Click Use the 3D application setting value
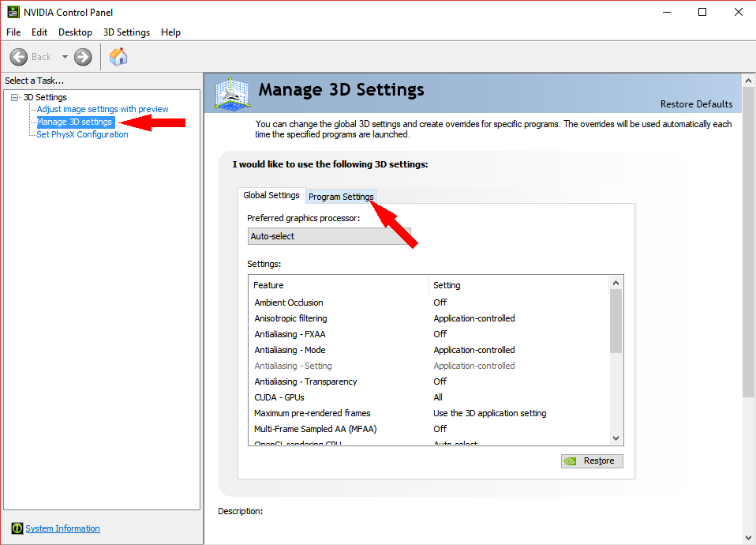Viewport: 756px width, 545px height. pos(490,413)
